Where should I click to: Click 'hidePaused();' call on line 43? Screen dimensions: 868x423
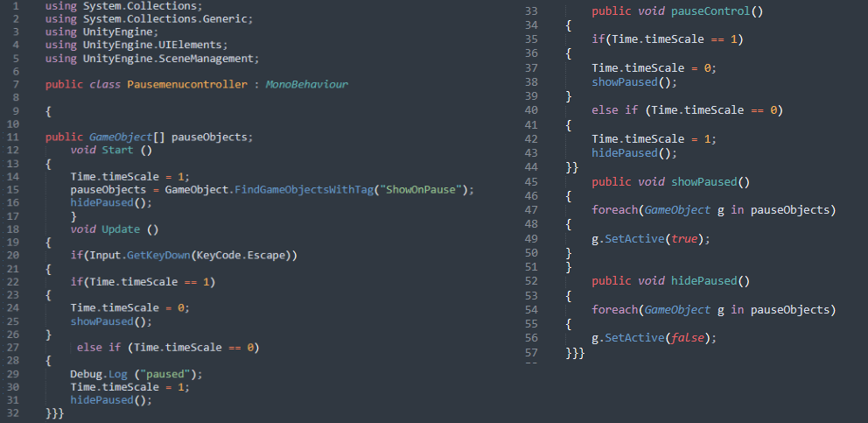[634, 152]
